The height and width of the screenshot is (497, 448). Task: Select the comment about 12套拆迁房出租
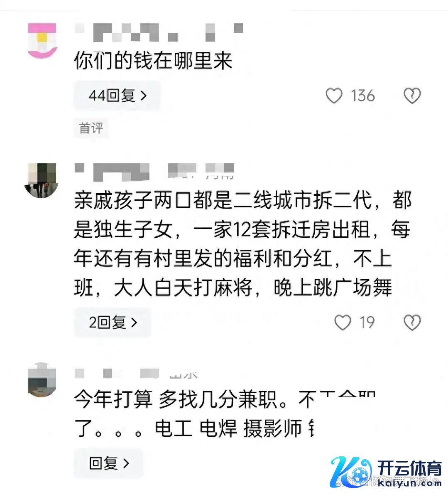[x=242, y=244]
